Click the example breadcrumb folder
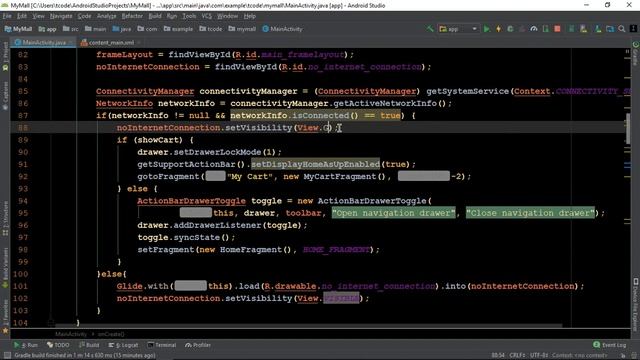This screenshot has height=360, width=640. [x=178, y=29]
